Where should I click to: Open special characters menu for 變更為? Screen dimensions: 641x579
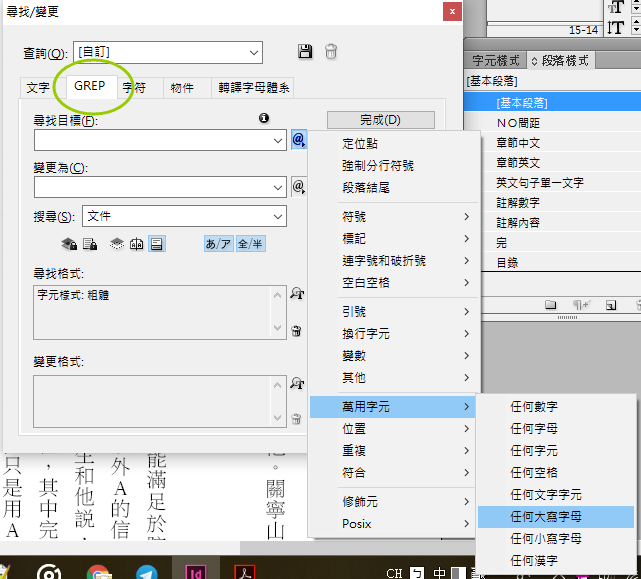pos(298,187)
